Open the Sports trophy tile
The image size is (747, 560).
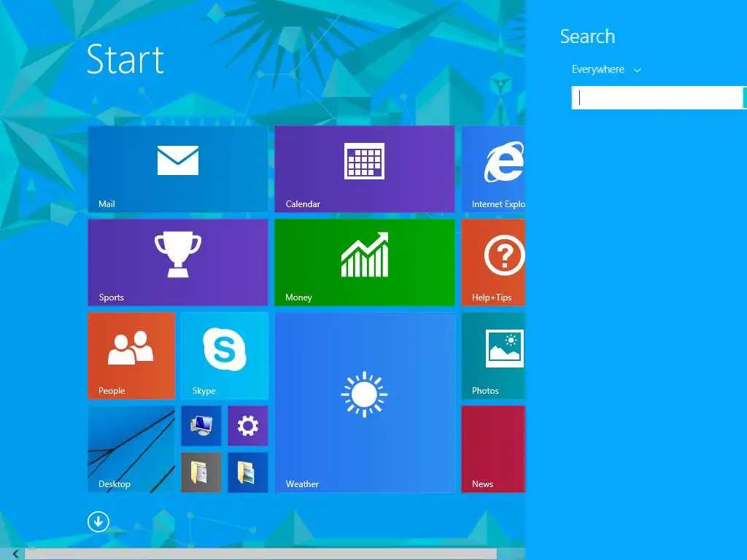pyautogui.click(x=178, y=262)
